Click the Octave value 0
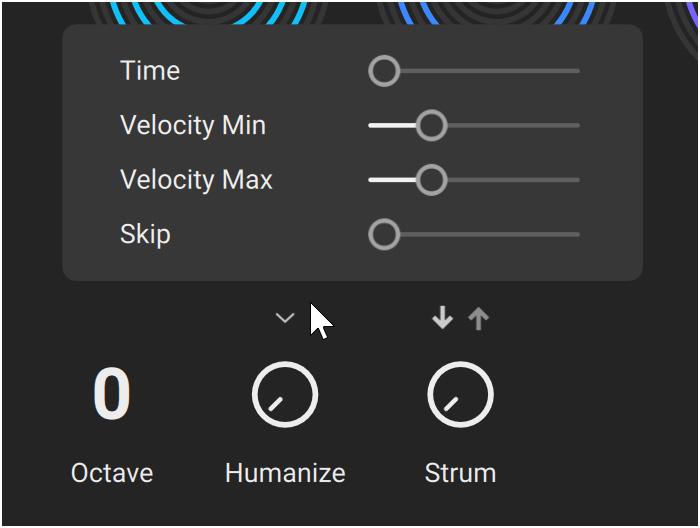 111,395
